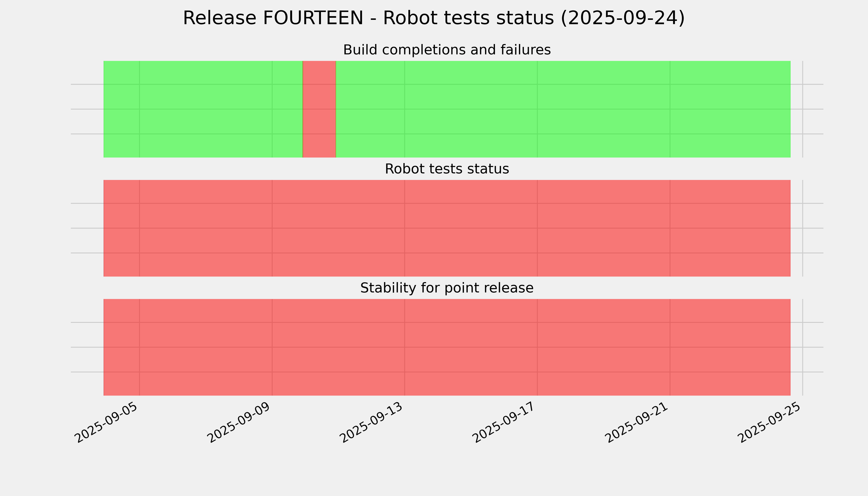Click green area left of red build failure segment

point(203,109)
